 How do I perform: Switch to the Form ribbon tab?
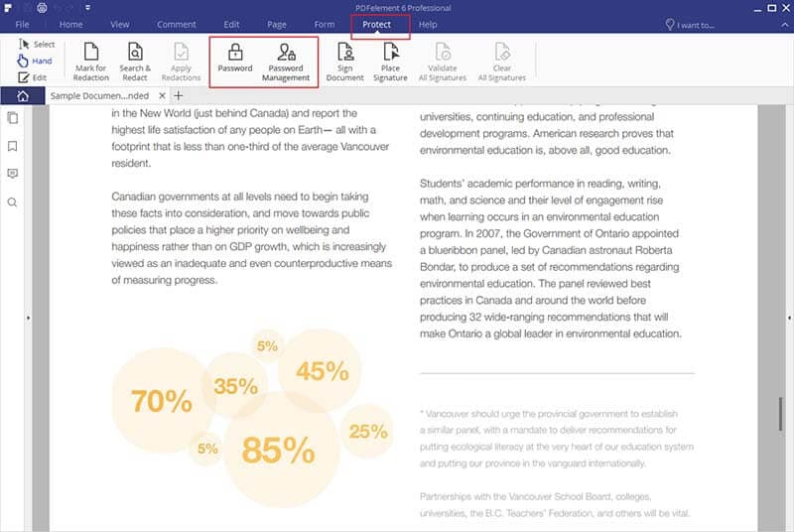pyautogui.click(x=325, y=24)
